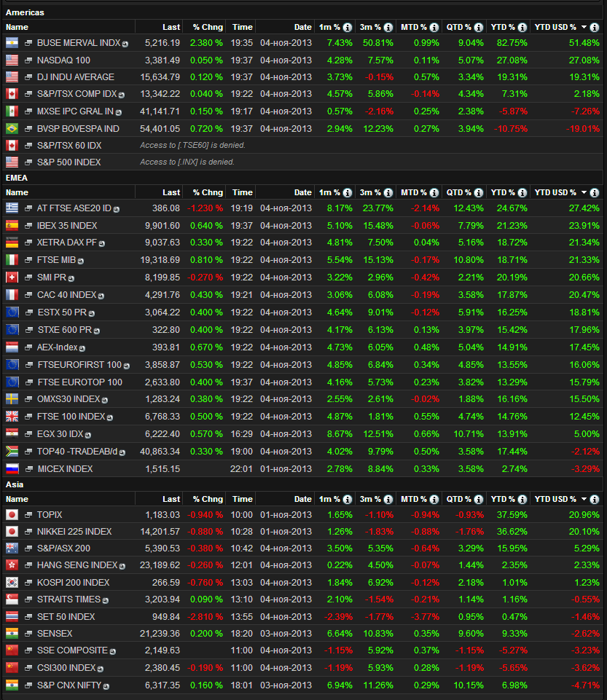
Task: Click the small marker after CAC 40 INDEX name
Action: pos(101,296)
